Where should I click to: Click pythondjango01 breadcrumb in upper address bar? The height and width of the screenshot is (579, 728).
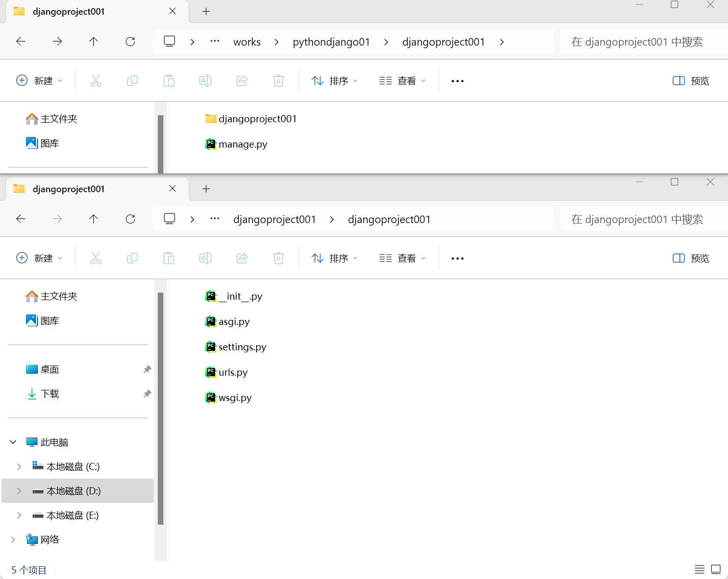[x=331, y=42]
